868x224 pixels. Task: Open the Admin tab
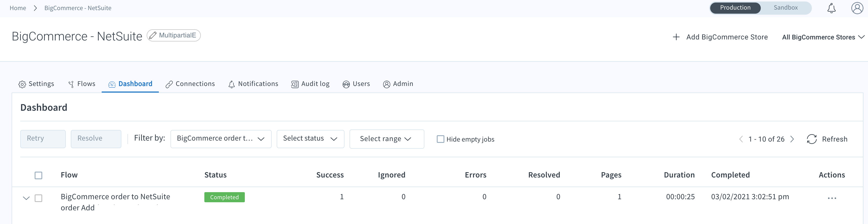(398, 84)
